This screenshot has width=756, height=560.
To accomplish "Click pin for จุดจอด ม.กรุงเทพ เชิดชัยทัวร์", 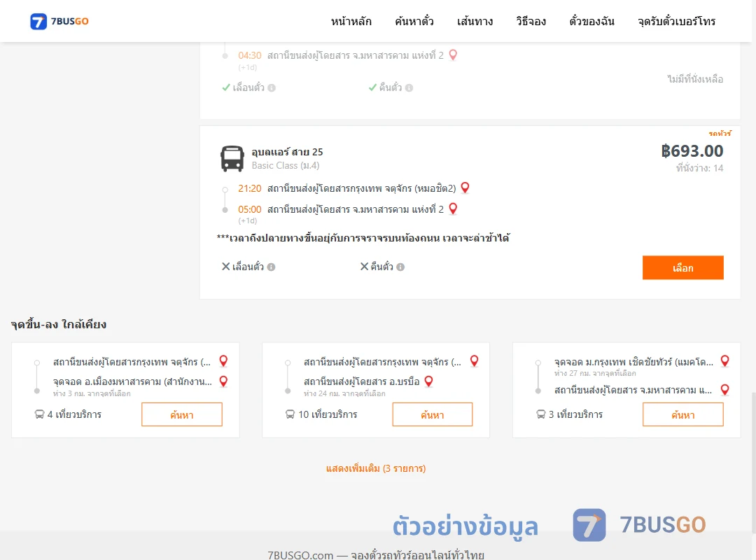I will pos(725,360).
